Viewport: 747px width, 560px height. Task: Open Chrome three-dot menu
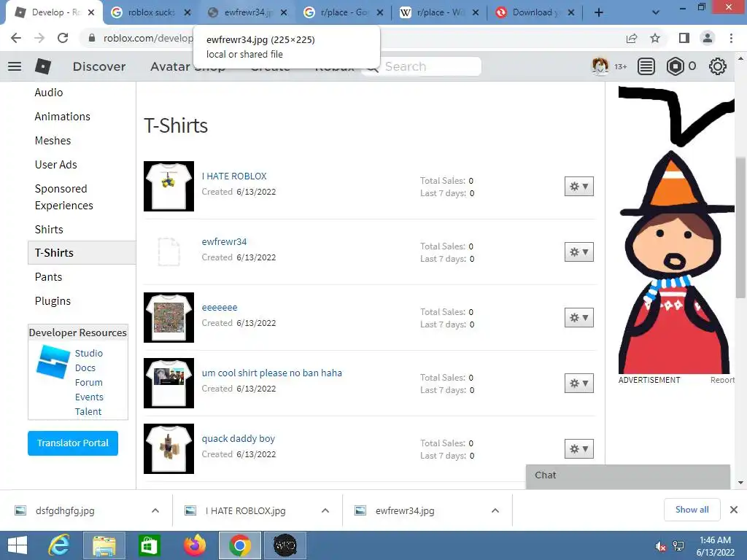pos(731,38)
